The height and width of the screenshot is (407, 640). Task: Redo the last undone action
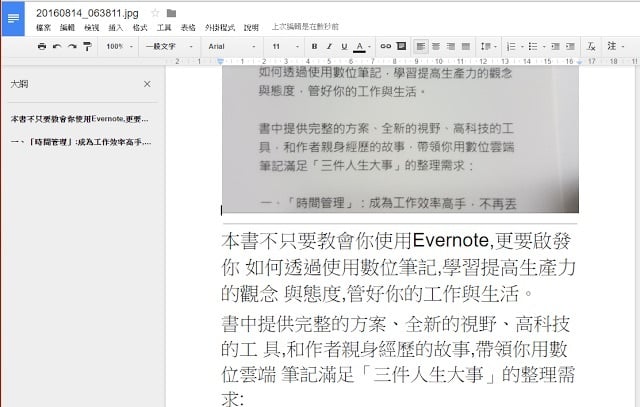coord(72,47)
